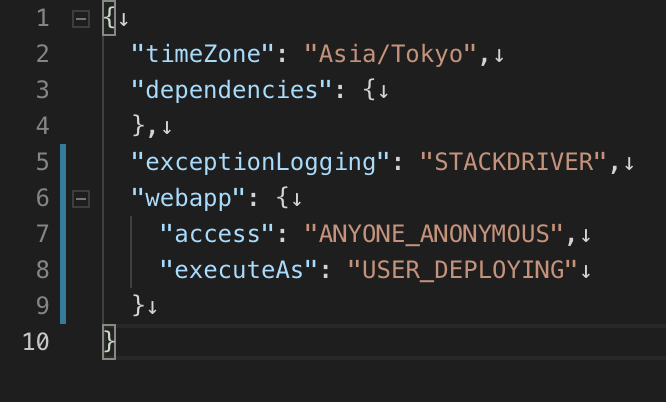666x402 pixels.
Task: Click the "timeZone" key
Action: coord(203,54)
